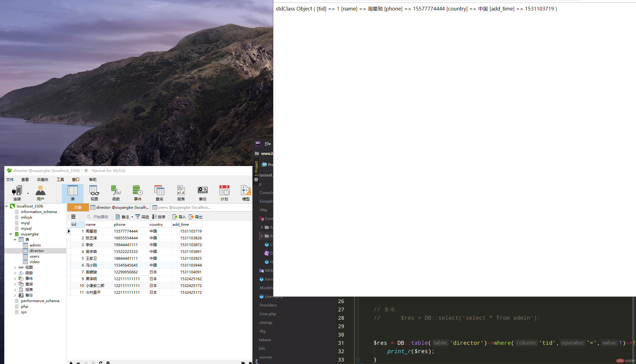Select the mfoyk database
Screen dimensions: 636x364
tap(27, 217)
